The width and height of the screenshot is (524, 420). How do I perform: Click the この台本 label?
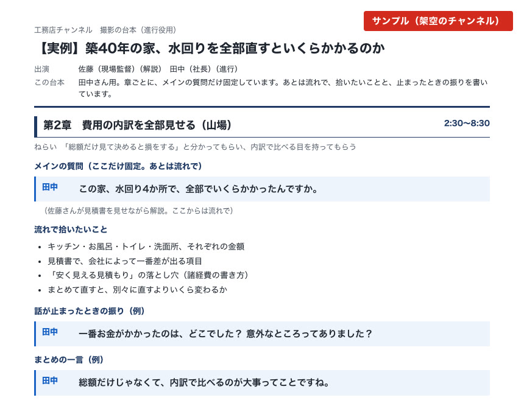49,82
